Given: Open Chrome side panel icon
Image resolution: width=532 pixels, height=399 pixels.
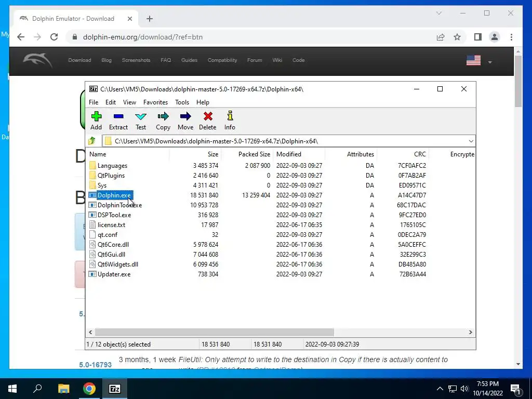Looking at the screenshot, I should 478,37.
